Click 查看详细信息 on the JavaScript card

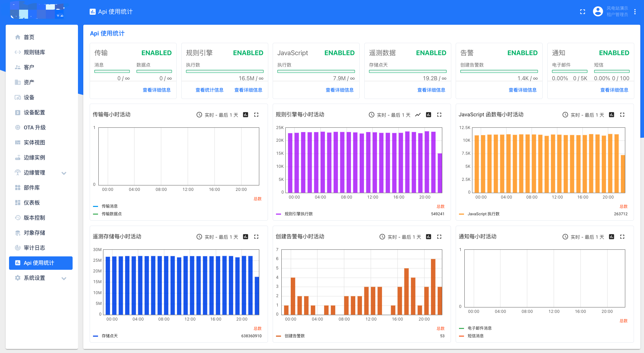click(x=340, y=90)
